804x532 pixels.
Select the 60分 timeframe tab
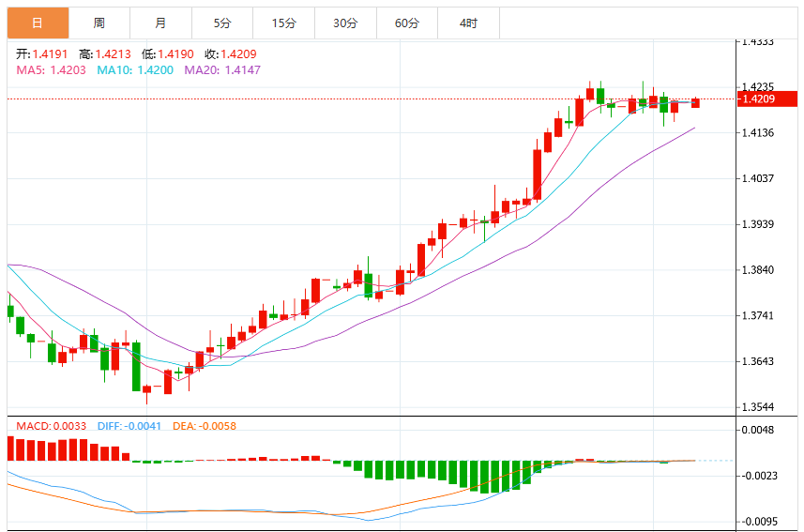pos(407,23)
